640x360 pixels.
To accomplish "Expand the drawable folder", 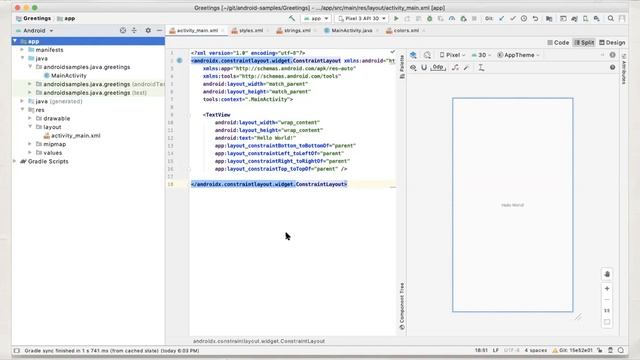I will (x=30, y=118).
